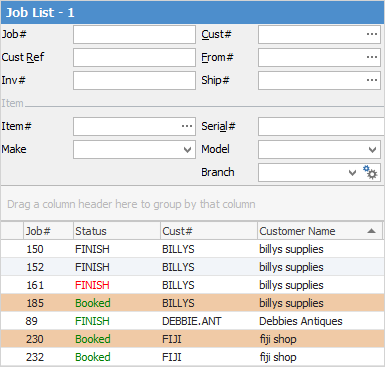Click the green FINISH status of job 89
The width and height of the screenshot is (385, 367).
[x=92, y=321]
